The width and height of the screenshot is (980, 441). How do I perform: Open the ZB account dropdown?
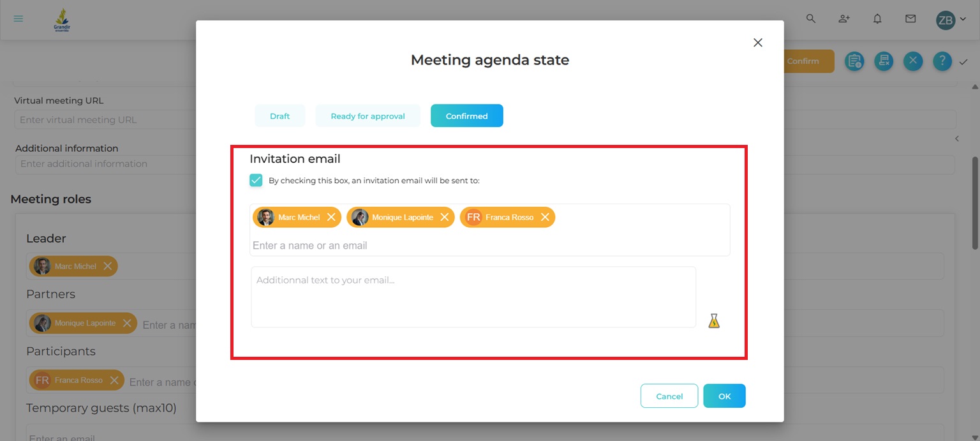tap(949, 19)
